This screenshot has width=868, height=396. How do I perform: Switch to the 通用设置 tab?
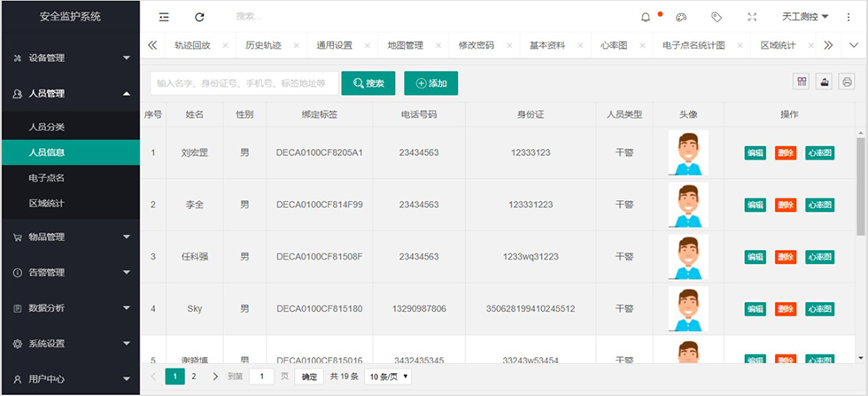coord(335,46)
